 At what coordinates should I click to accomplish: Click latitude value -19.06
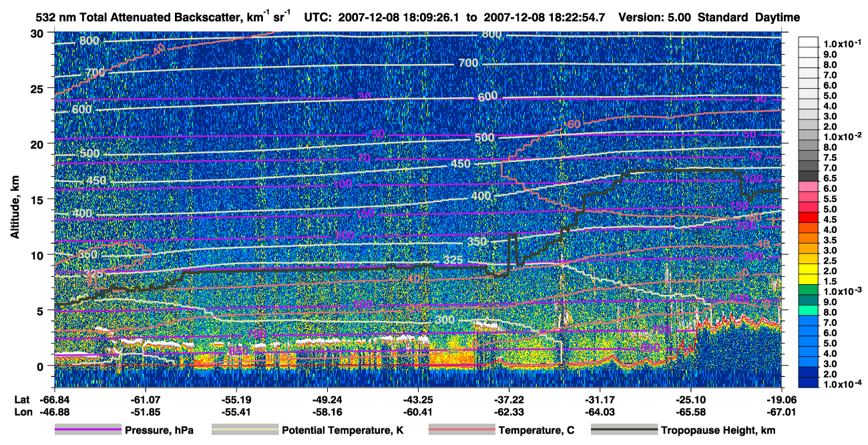click(x=782, y=399)
